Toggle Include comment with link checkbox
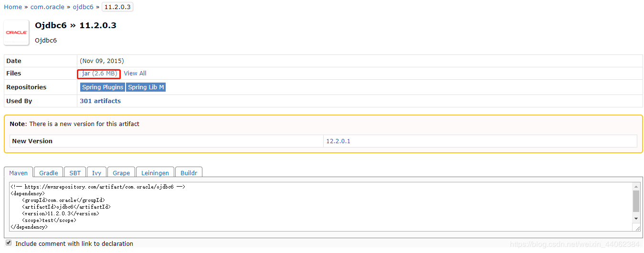 coord(9,243)
